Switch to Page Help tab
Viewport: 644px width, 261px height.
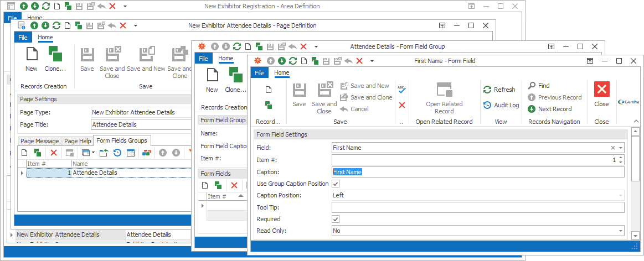coord(78,141)
